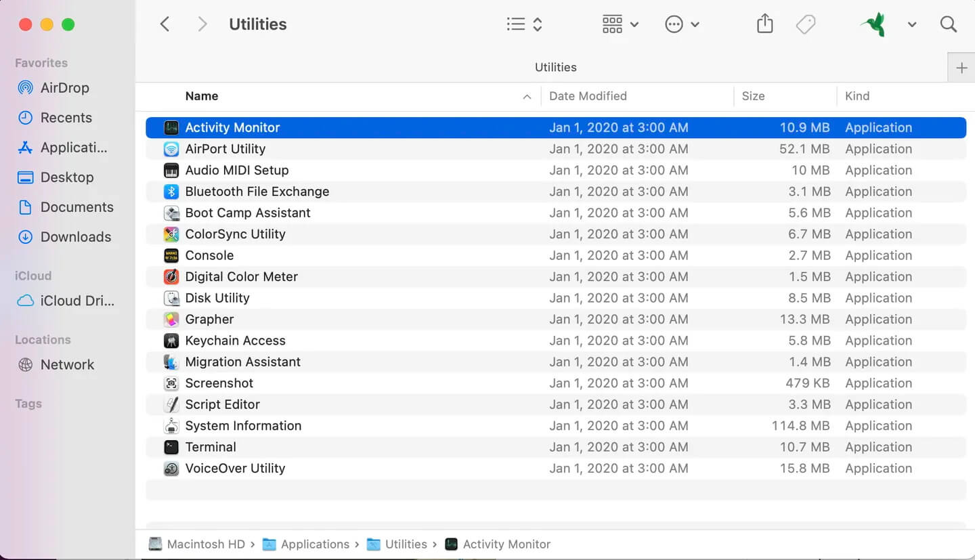The image size is (975, 560).
Task: Click the Edit Tags icon in toolbar
Action: pos(805,24)
